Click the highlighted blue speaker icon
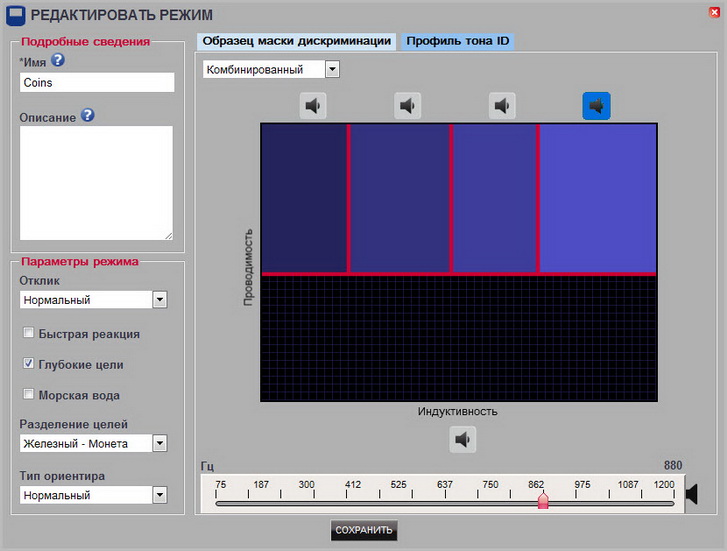Viewport: 727px width, 551px height. (x=596, y=105)
